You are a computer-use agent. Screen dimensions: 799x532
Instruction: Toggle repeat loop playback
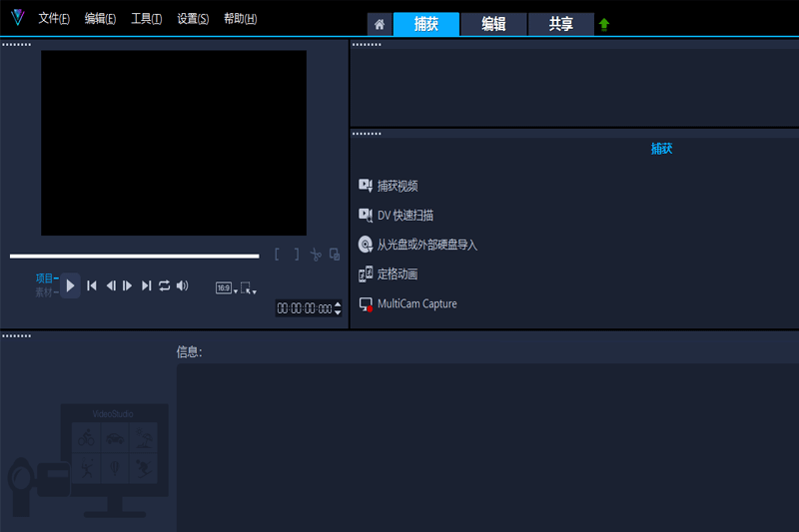click(165, 286)
